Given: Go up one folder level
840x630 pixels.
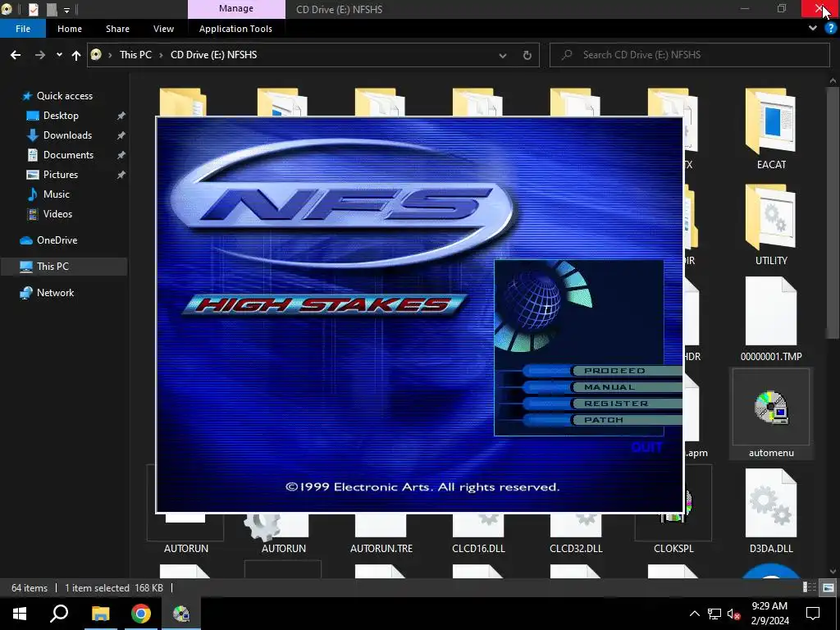Looking at the screenshot, I should pyautogui.click(x=76, y=55).
